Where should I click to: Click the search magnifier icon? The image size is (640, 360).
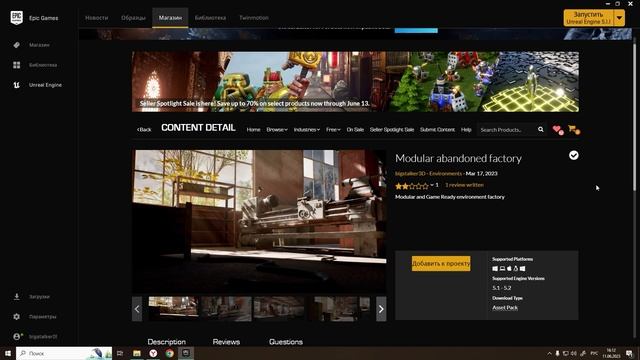pyautogui.click(x=541, y=129)
